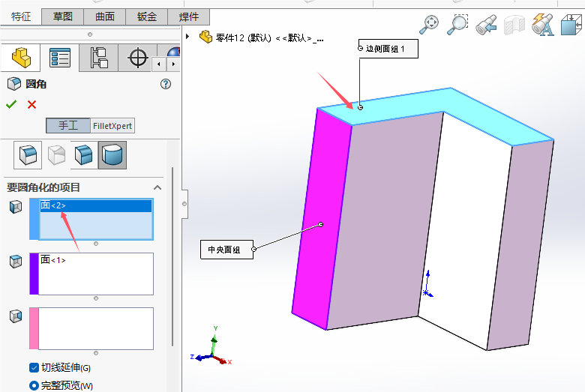Click Dynamic Annotation Views icon

pos(543,25)
